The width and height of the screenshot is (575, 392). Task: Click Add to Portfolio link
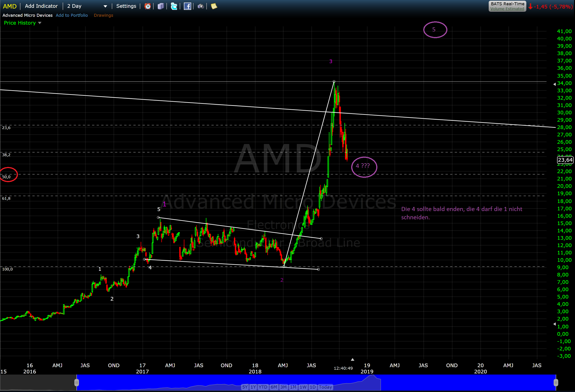pos(72,15)
